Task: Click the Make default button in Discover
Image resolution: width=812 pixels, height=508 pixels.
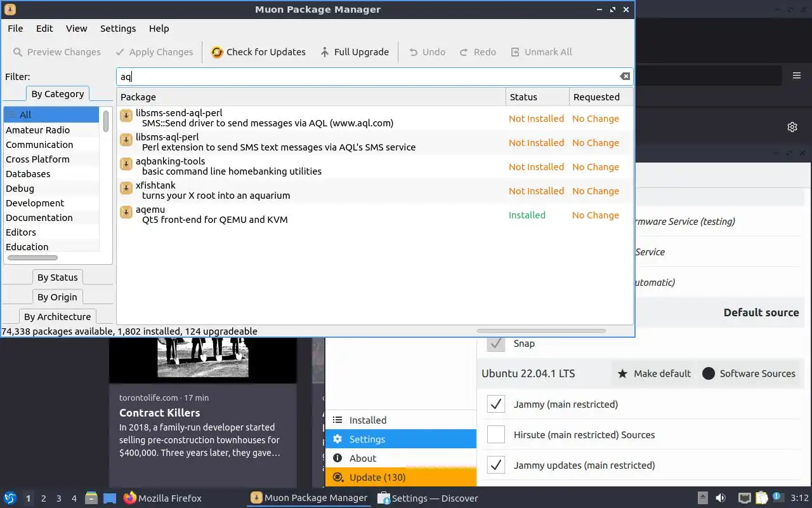Action: tap(653, 373)
